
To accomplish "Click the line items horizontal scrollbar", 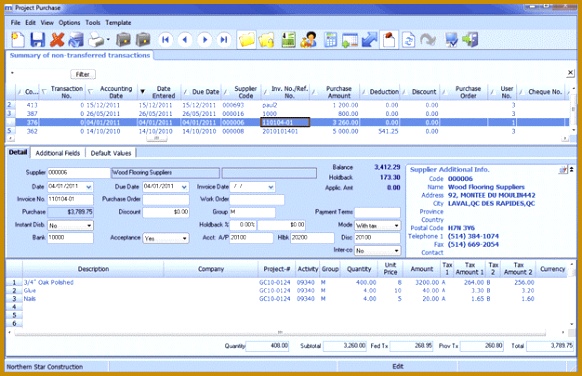I will tap(280, 333).
